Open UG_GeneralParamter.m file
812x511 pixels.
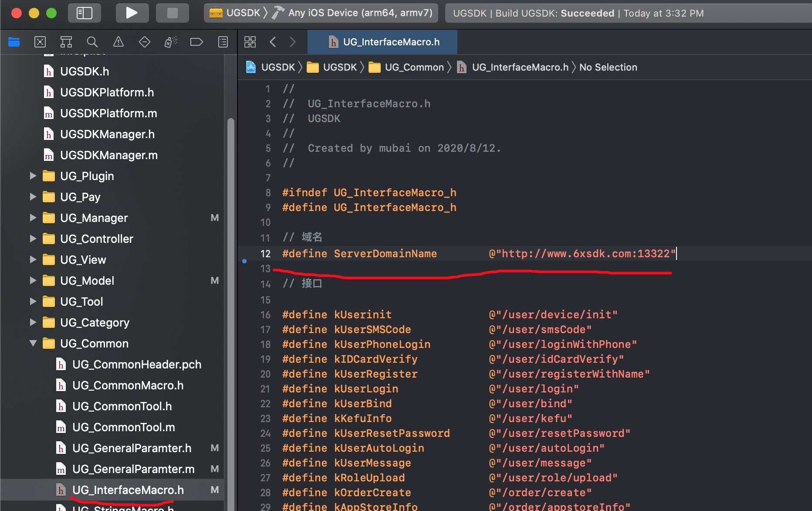point(133,469)
